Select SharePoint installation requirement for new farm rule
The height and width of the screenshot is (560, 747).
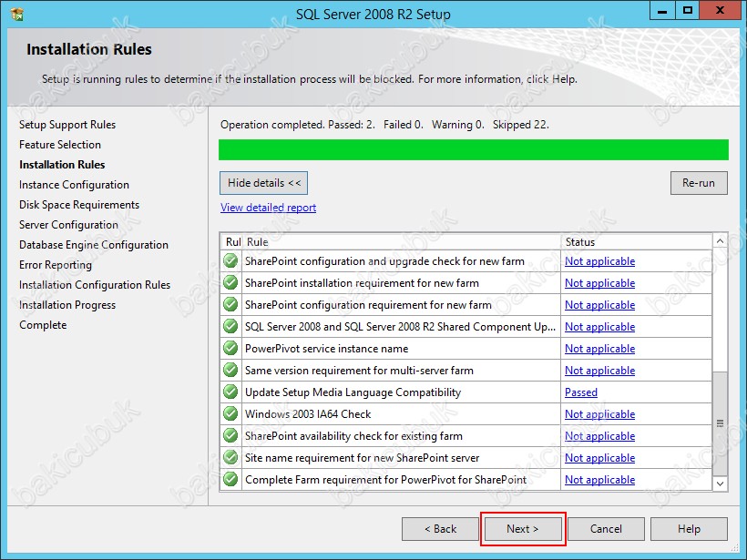[362, 283]
